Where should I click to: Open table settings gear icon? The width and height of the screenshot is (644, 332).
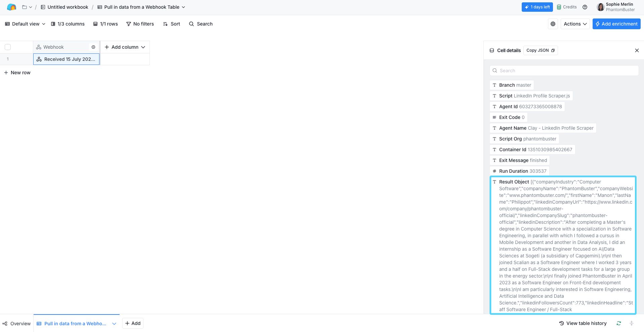coord(553,24)
